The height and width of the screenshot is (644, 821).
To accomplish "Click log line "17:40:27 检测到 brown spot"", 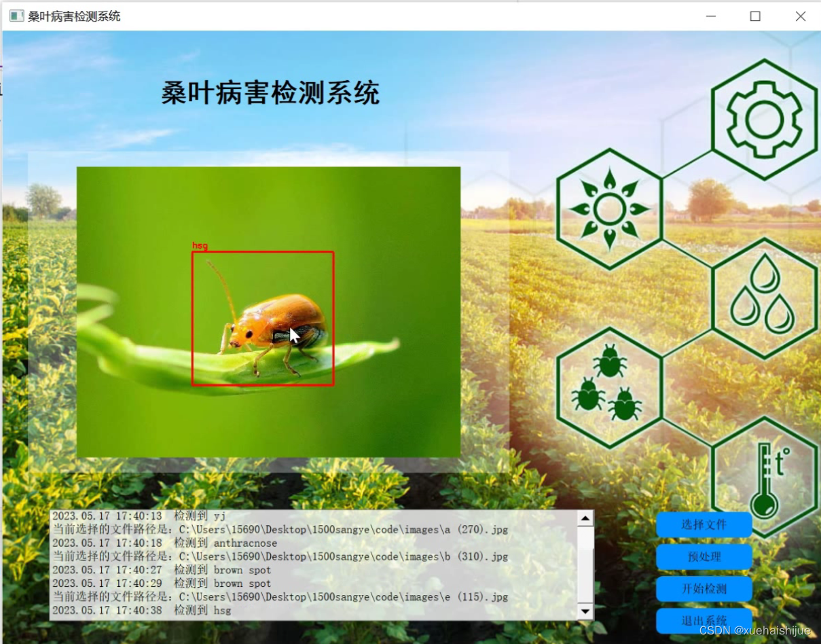I will [x=162, y=570].
